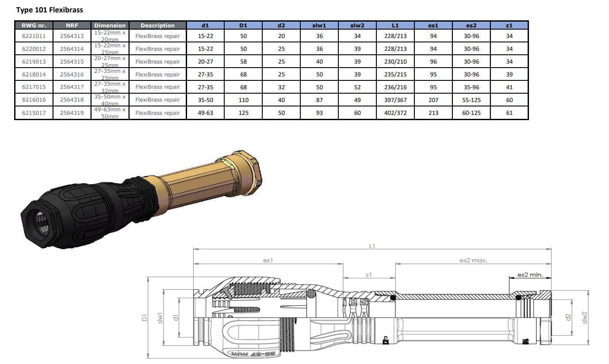Click the 'z1' column header
Screen dimensions: 609x364
[509, 25]
